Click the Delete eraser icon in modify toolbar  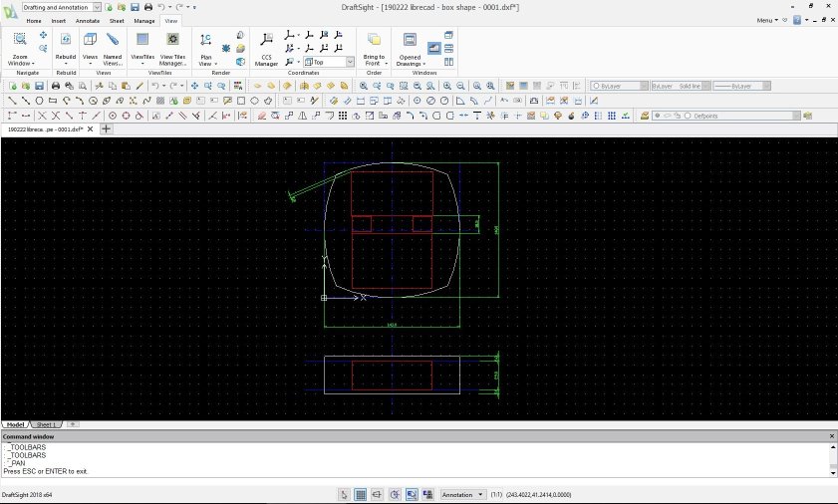(x=262, y=116)
